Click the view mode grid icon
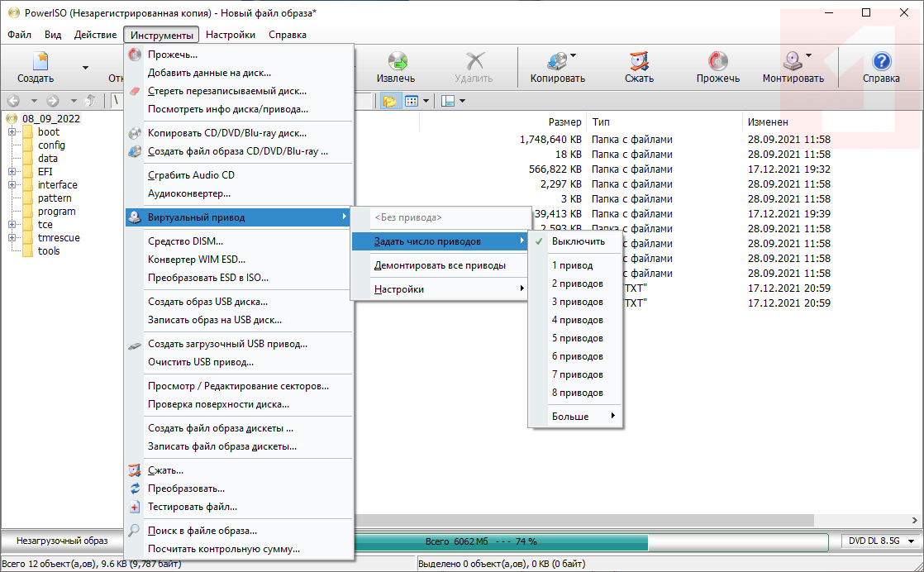This screenshot has width=924, height=572. [x=412, y=101]
